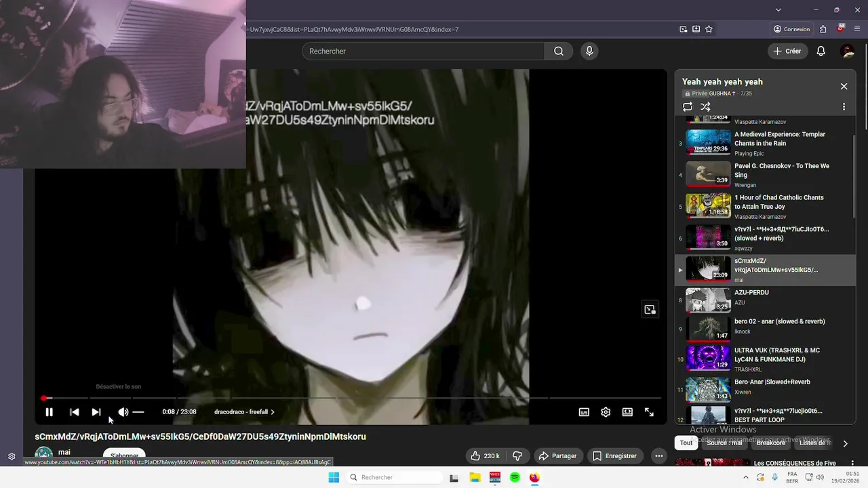The image size is (868, 488).
Task: Play ULTRA VUK by TRASHXRL
Action: 765,358
